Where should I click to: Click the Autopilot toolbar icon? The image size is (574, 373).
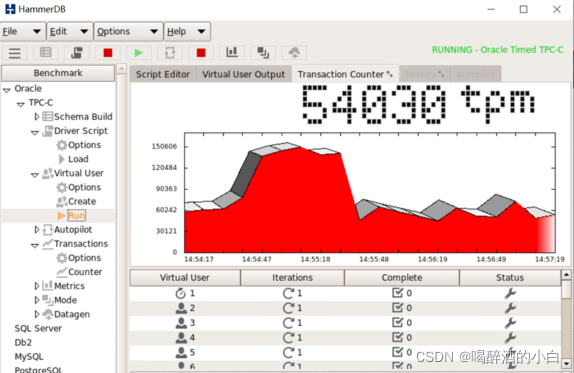click(x=169, y=53)
